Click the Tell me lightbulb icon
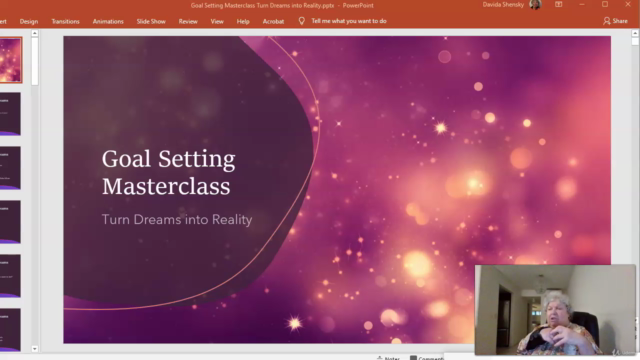The width and height of the screenshot is (640, 360). 302,21
